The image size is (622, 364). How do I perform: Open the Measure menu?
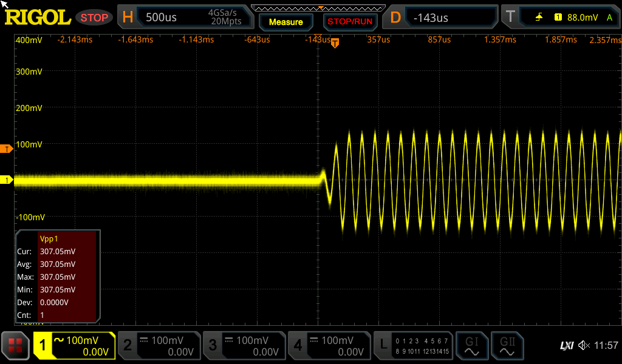click(x=285, y=22)
